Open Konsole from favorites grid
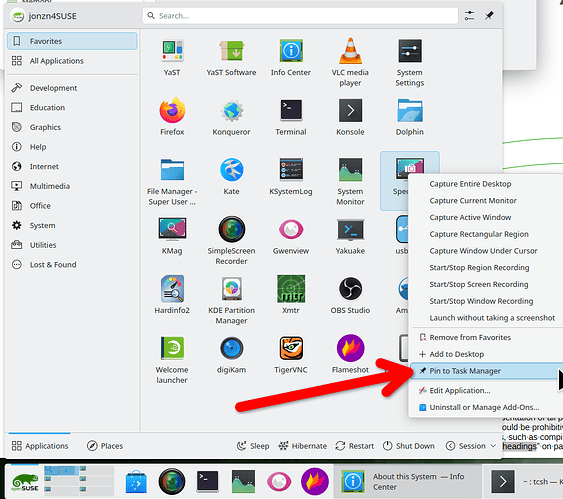 click(x=350, y=117)
